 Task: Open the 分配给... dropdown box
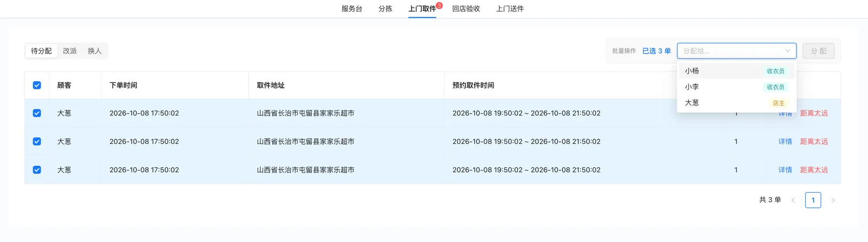pyautogui.click(x=737, y=51)
